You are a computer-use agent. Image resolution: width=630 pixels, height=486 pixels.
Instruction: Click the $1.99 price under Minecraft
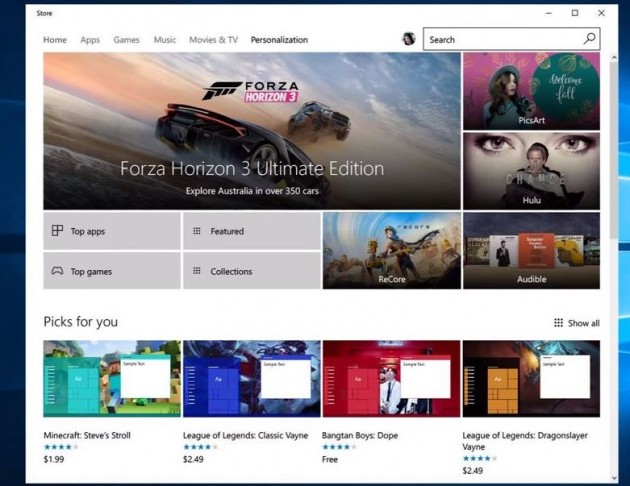(x=54, y=459)
